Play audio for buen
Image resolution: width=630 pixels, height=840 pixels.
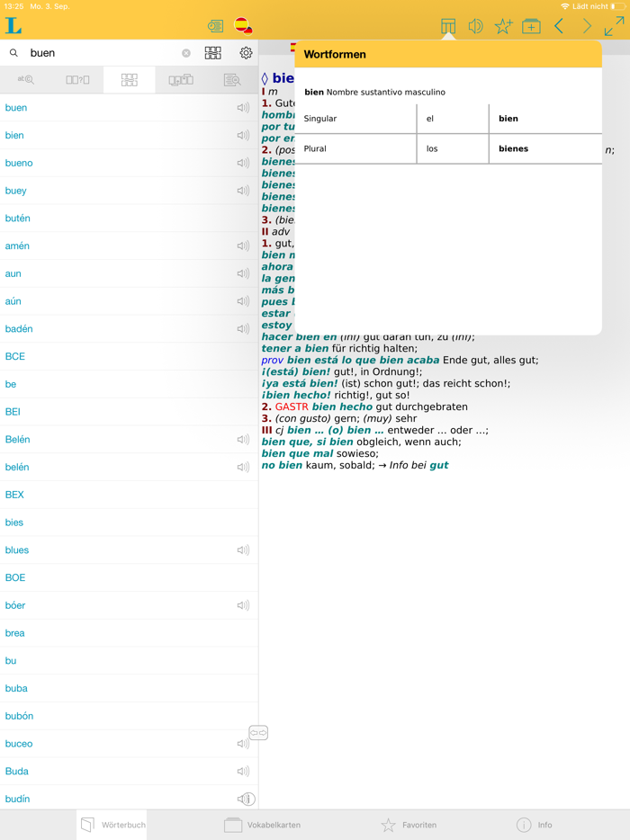tap(243, 108)
